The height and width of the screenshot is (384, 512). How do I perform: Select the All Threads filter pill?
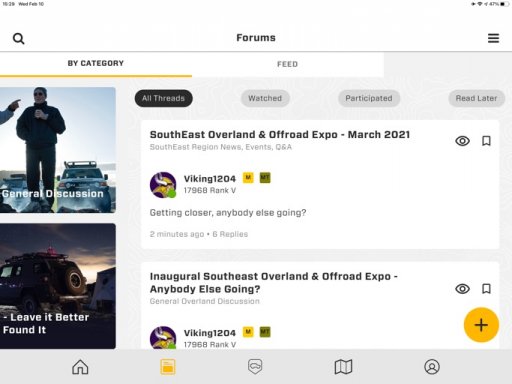click(163, 98)
